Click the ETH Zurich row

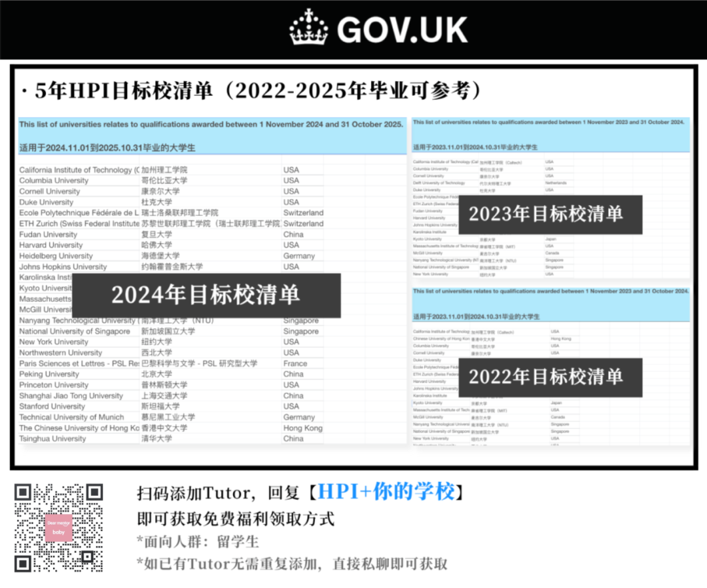[x=171, y=224]
